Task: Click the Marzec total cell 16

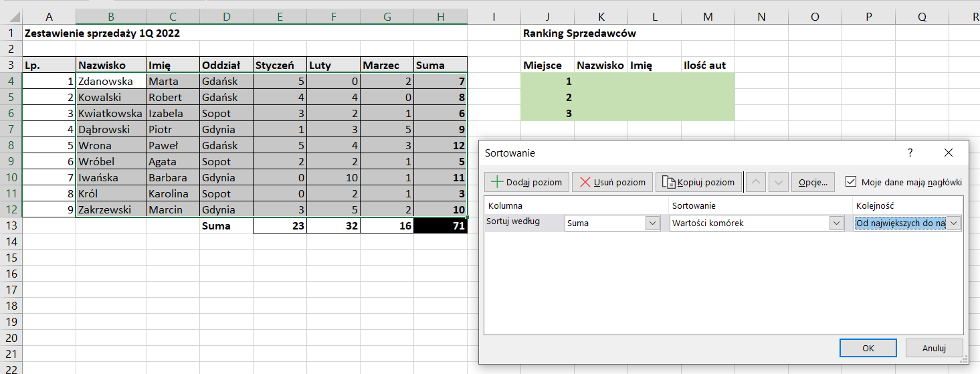Action: point(387,225)
